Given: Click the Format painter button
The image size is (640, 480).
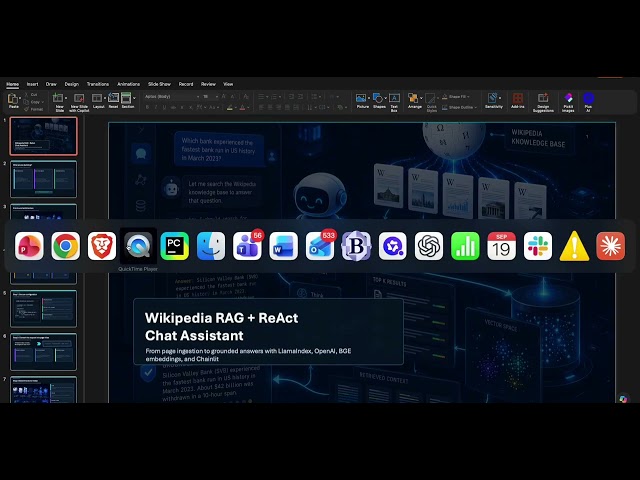Looking at the screenshot, I should click(x=33, y=109).
